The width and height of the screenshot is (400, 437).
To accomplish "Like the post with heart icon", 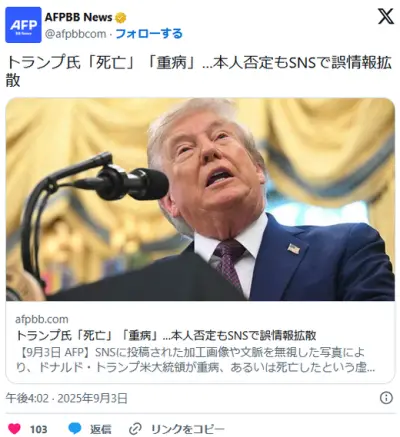I will [14, 429].
